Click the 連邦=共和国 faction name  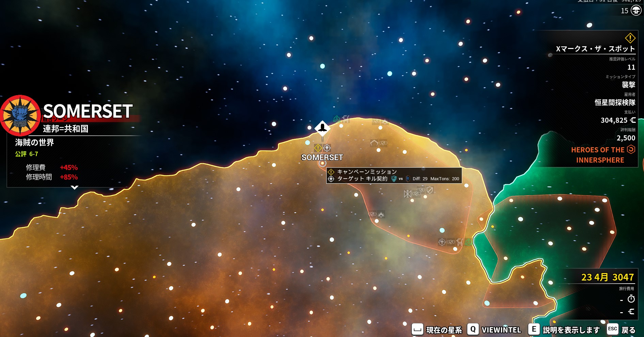coord(66,129)
